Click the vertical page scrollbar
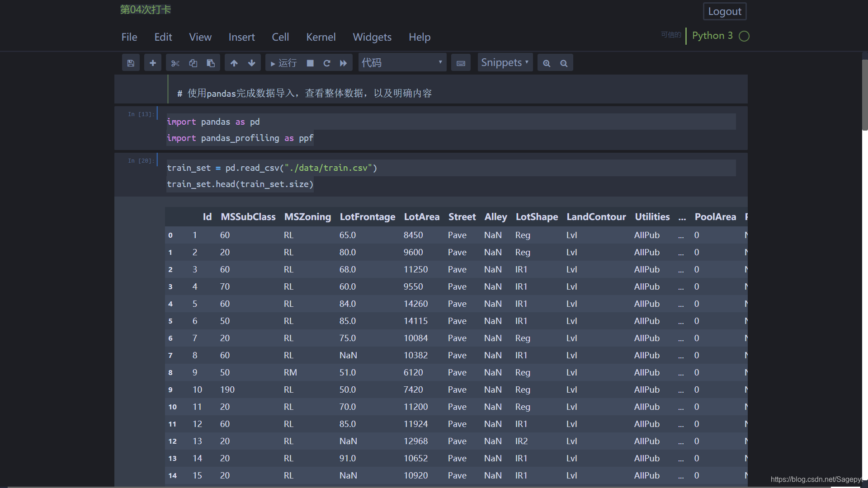Screen dimensions: 868x488 point(865,95)
